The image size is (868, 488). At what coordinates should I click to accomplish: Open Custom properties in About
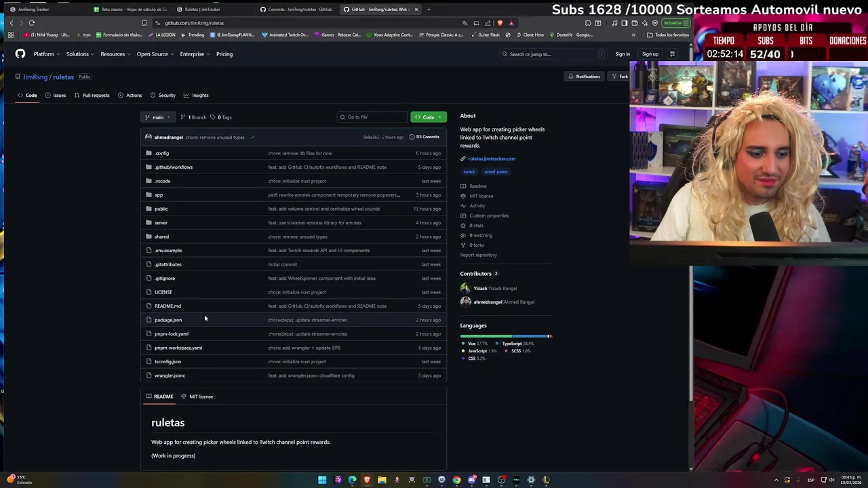pyautogui.click(x=489, y=216)
